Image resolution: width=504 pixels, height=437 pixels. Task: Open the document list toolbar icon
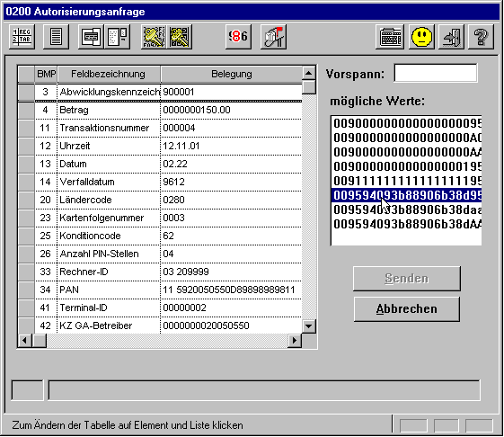pyautogui.click(x=56, y=36)
